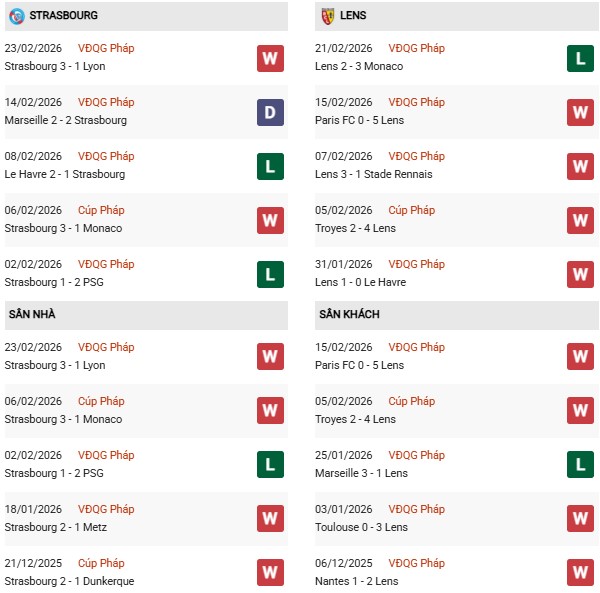Open the SÂN NHÀ home matches header

pos(34,314)
